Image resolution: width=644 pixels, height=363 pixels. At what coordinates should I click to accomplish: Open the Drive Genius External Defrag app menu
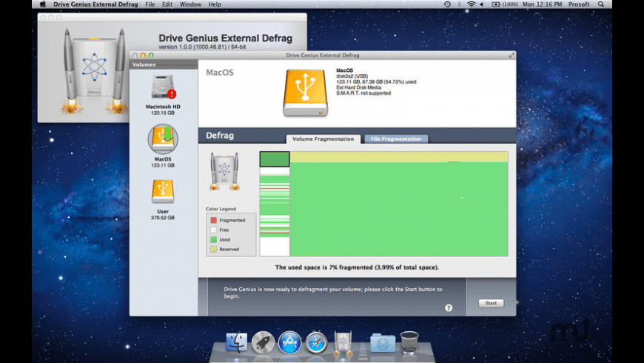pos(95,4)
